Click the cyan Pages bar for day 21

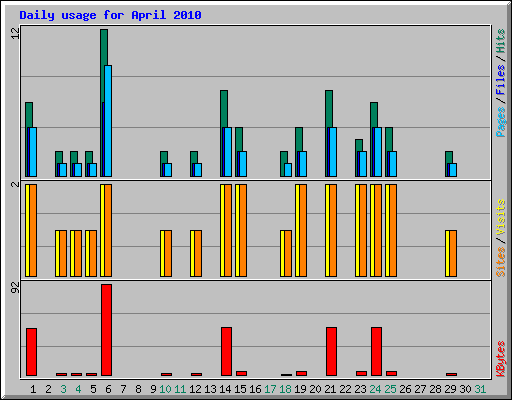pos(333,152)
